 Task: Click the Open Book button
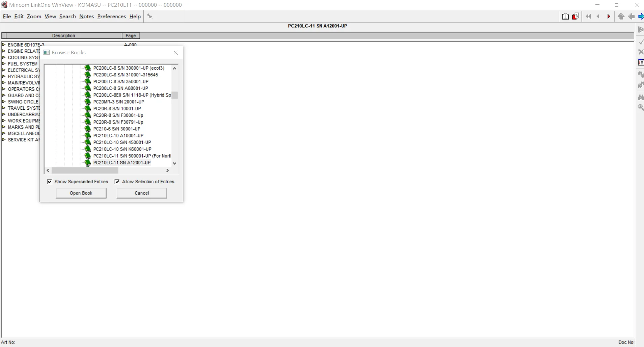tap(81, 193)
